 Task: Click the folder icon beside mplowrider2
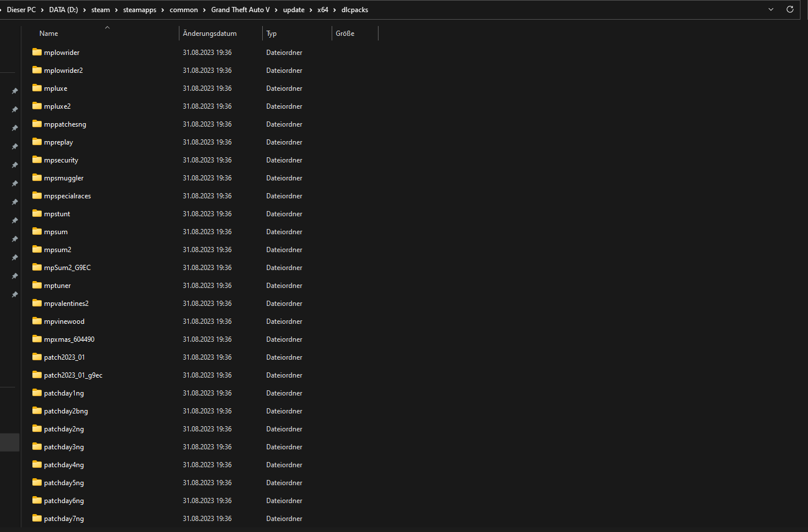point(37,70)
